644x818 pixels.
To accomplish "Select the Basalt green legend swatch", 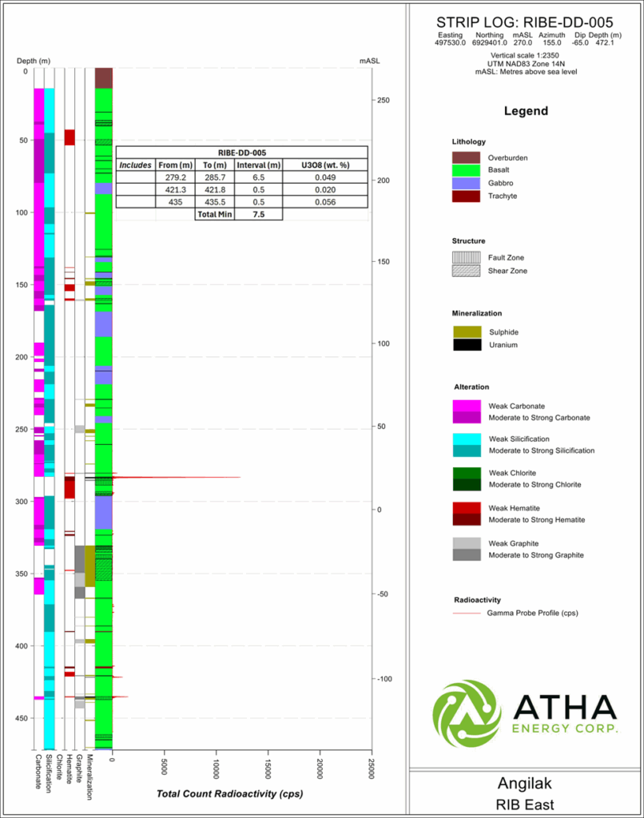I will [467, 170].
